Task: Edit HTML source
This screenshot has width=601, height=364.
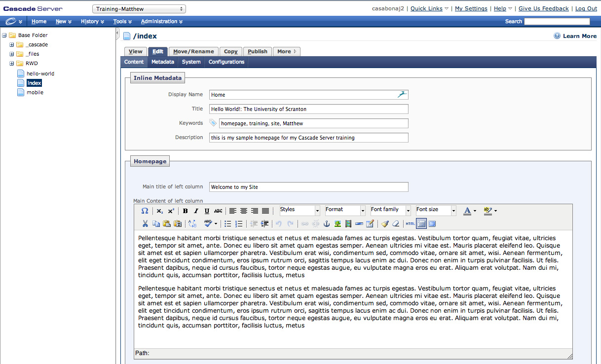Action: coord(411,223)
